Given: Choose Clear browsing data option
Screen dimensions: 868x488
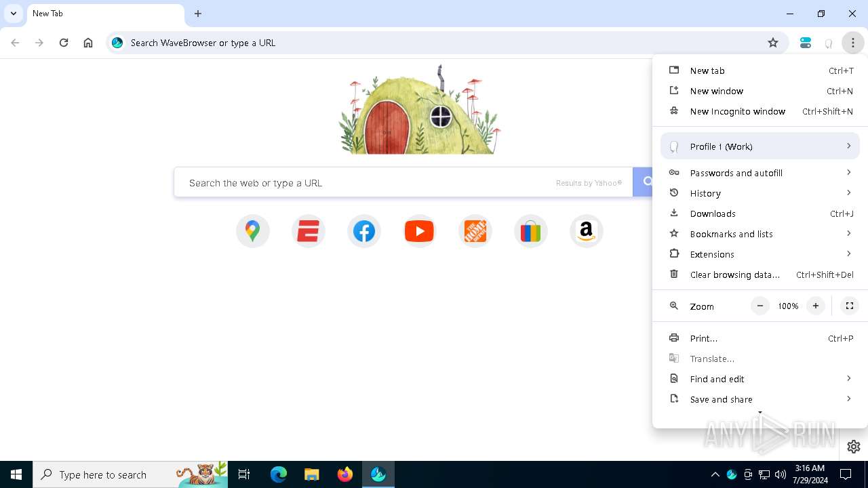Looking at the screenshot, I should click(x=760, y=274).
